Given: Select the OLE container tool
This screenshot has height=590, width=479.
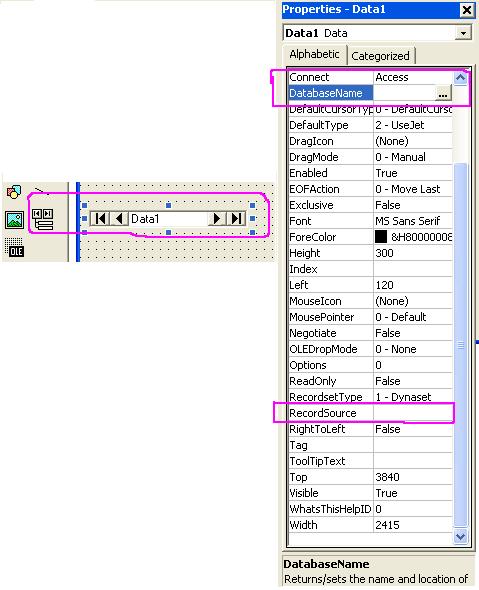Looking at the screenshot, I should pos(15,247).
